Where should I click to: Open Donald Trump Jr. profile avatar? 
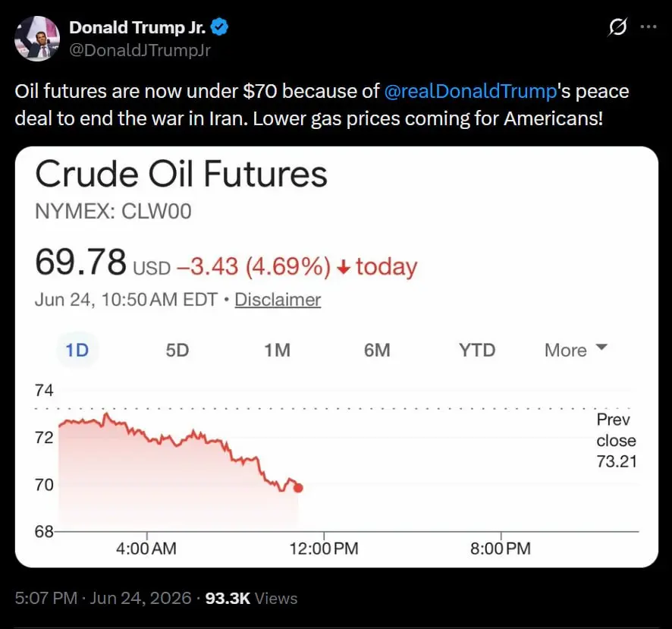tap(37, 39)
